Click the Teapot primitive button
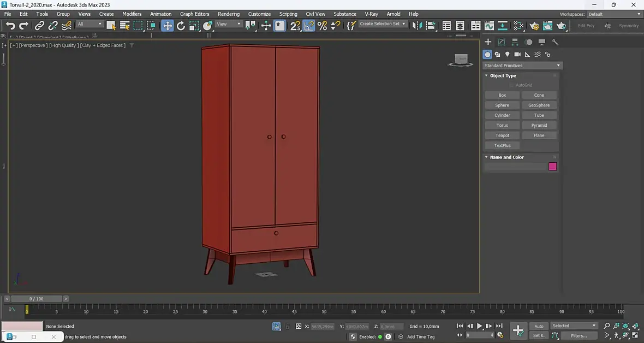Image resolution: width=644 pixels, height=343 pixels. click(x=502, y=135)
